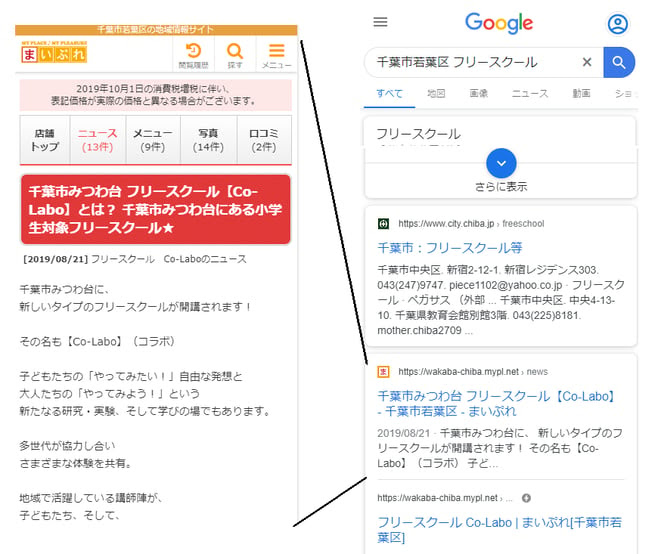Click the さらに表示 label

(501, 187)
